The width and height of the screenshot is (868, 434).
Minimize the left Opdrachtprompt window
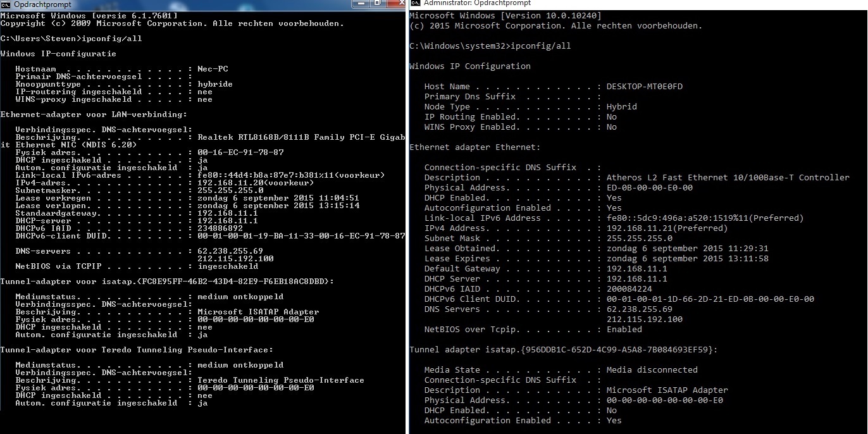360,3
